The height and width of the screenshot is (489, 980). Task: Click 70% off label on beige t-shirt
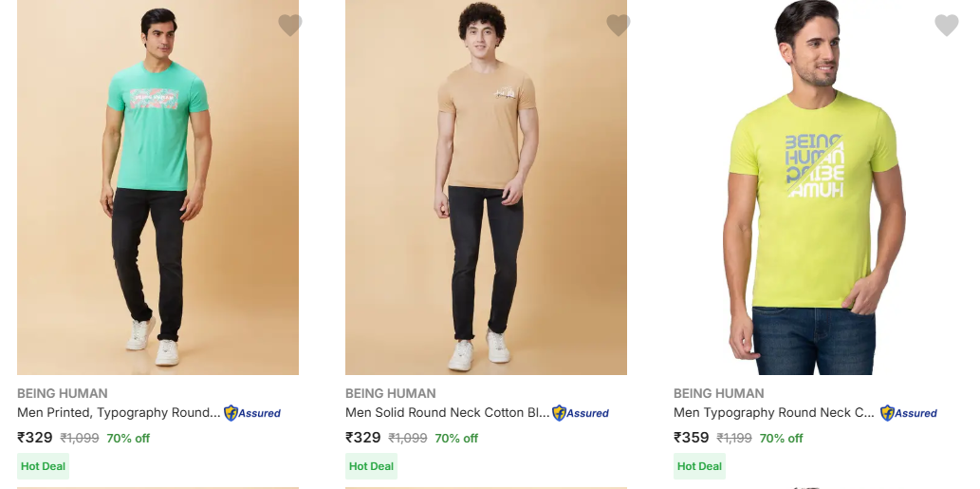456,439
